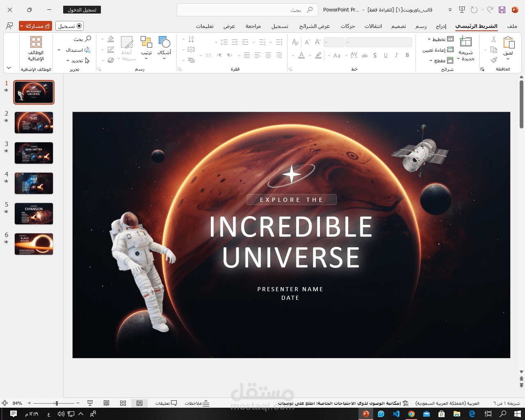Fit slide to current window icon
The image size is (525, 420).
click(x=5, y=403)
